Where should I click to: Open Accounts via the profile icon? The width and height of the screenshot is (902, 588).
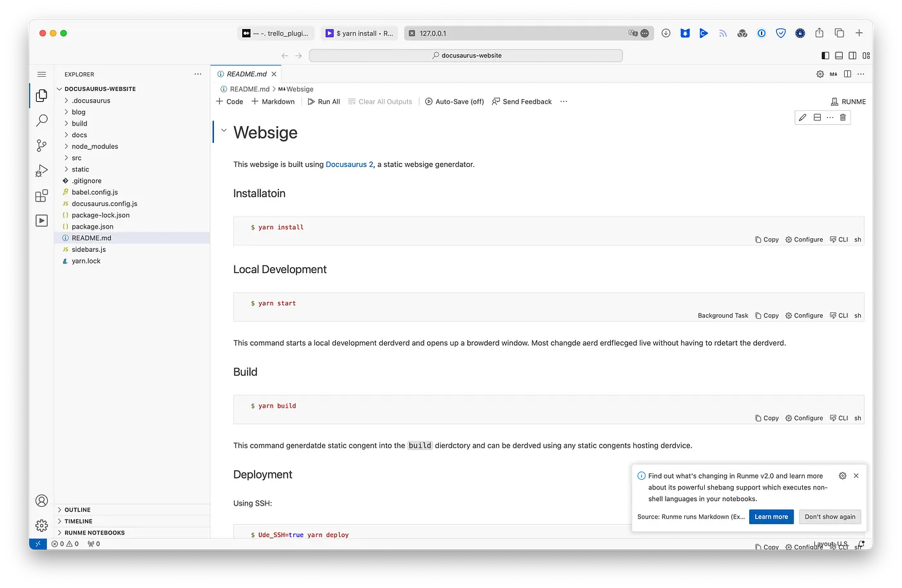tap(41, 500)
